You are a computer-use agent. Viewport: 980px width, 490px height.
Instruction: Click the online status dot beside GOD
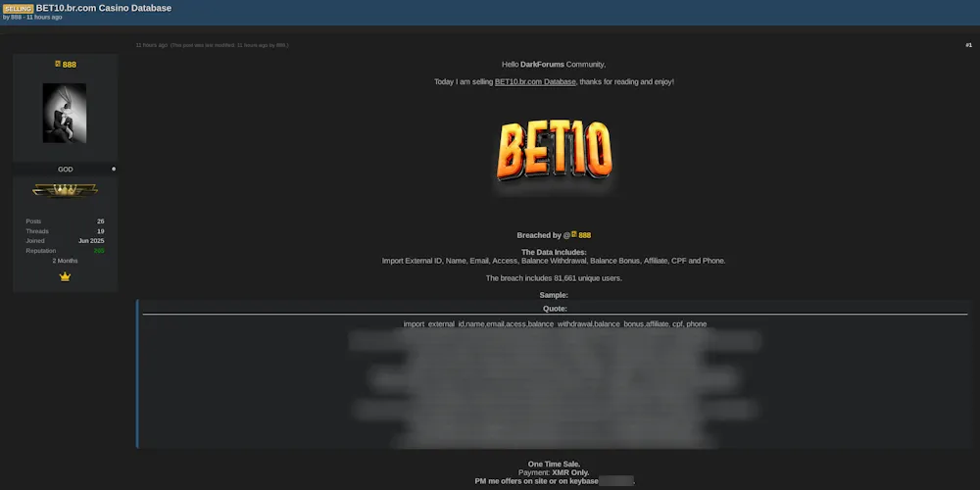pos(114,169)
